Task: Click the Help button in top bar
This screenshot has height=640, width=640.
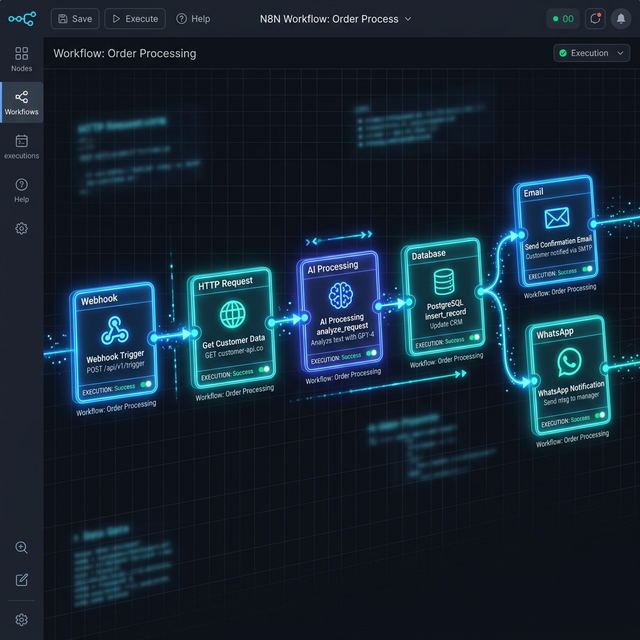Action: click(x=193, y=18)
